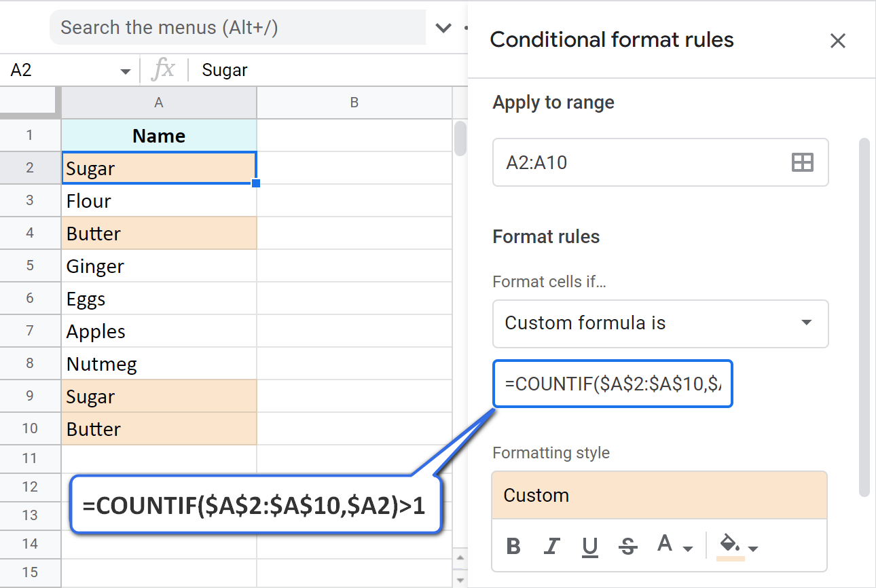Open the select data range grid icon

803,162
